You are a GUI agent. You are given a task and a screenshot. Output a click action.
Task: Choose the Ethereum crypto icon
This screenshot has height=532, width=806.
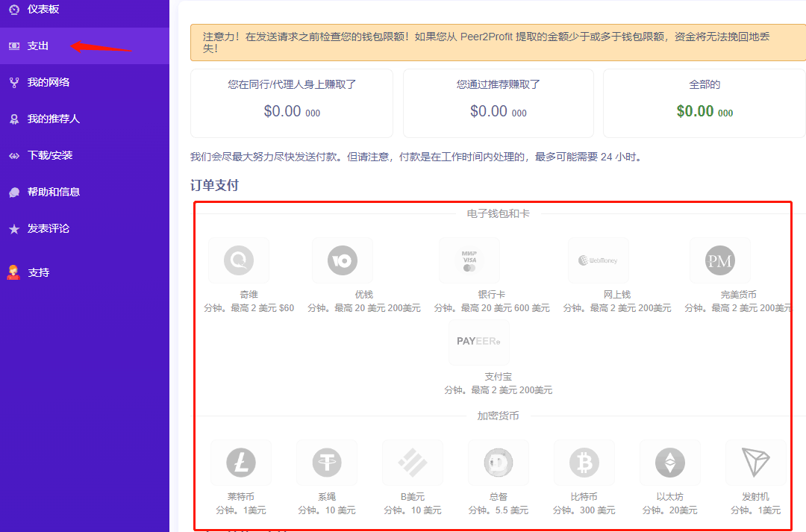[669, 463]
